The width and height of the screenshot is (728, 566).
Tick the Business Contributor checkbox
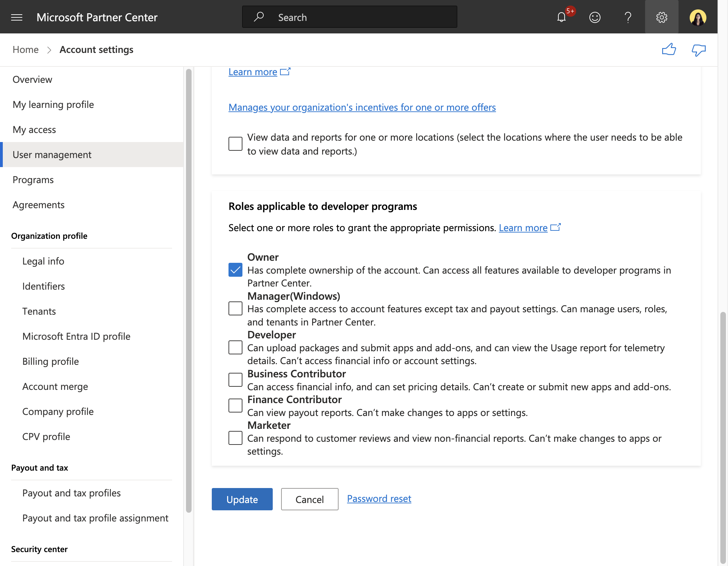[235, 380]
